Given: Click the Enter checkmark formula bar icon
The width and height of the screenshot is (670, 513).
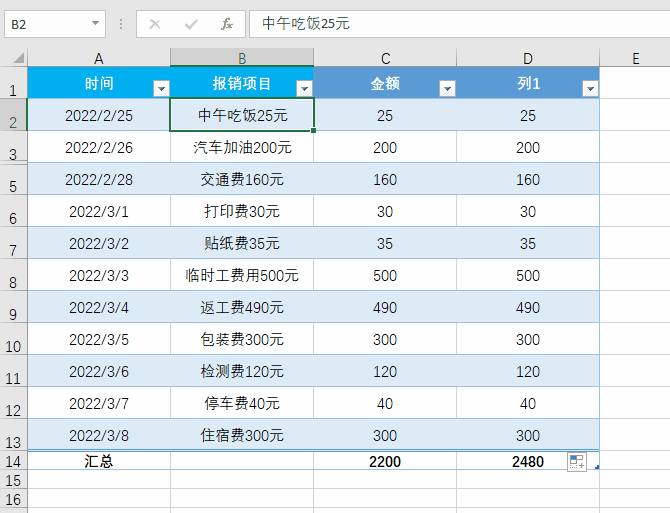Looking at the screenshot, I should coord(191,24).
